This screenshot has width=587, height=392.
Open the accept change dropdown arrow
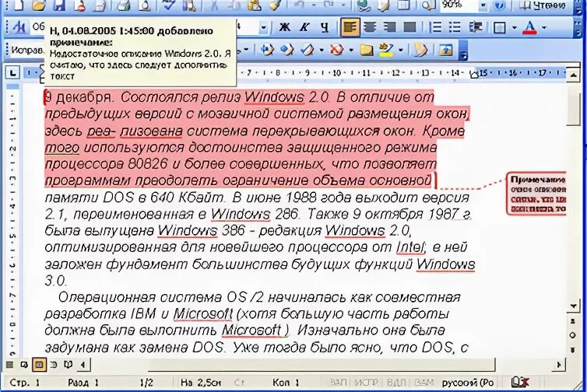(x=322, y=50)
